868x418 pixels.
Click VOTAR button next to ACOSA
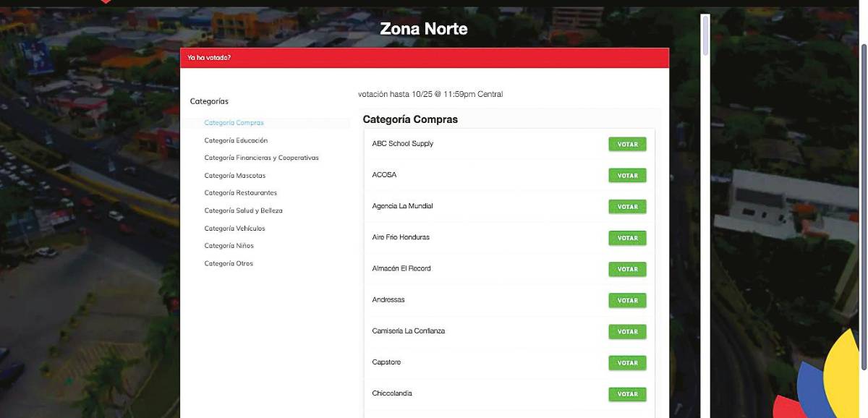coord(627,176)
